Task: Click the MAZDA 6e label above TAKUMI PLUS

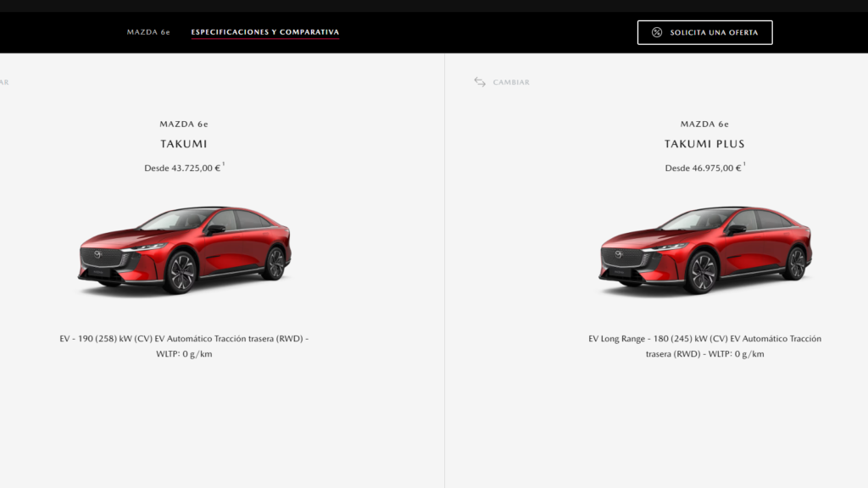Action: pyautogui.click(x=704, y=124)
